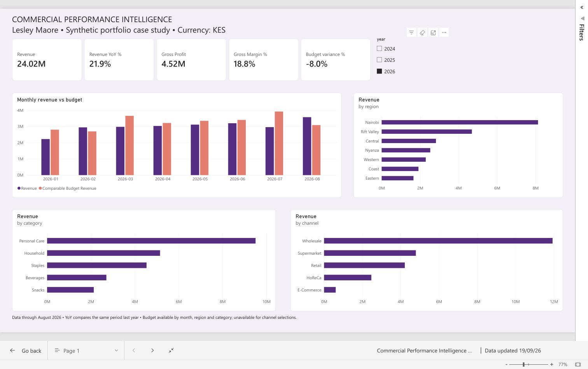
Task: Click the Go back button
Action: pos(26,350)
